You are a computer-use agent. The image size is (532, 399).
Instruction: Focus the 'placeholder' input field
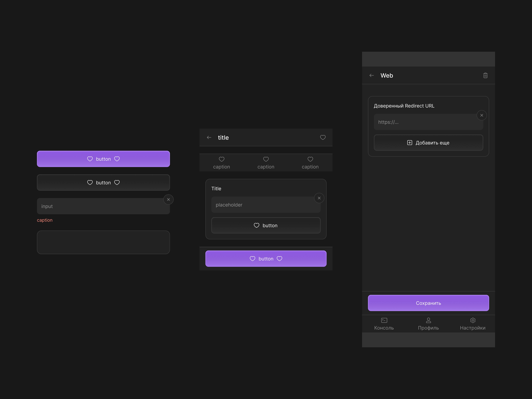266,205
